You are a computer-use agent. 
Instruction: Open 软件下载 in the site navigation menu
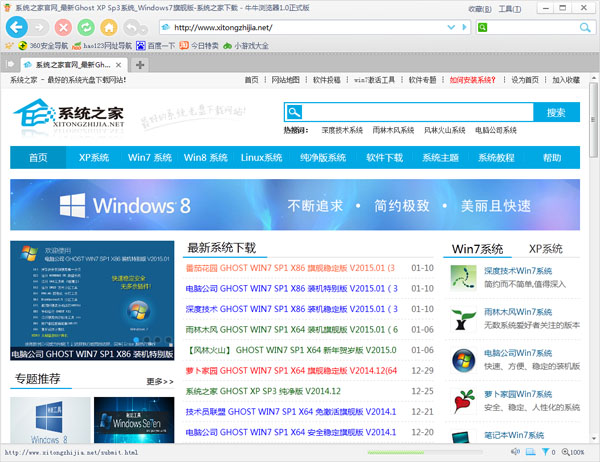384,158
